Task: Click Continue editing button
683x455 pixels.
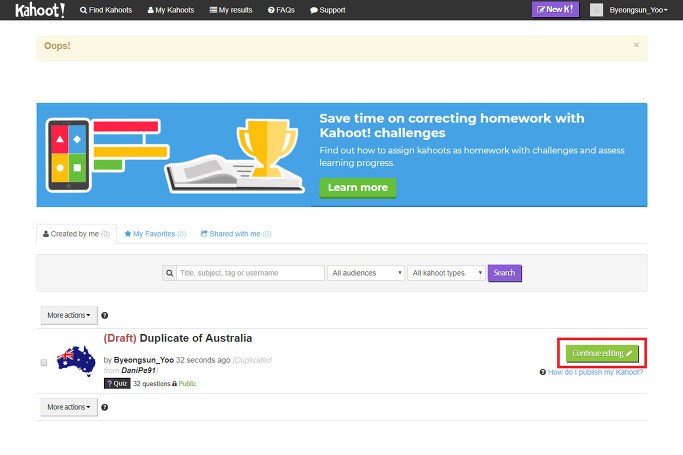Action: pos(602,353)
